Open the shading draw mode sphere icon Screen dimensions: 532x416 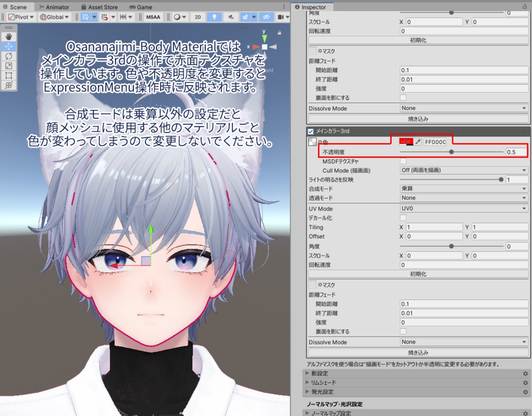[177, 17]
